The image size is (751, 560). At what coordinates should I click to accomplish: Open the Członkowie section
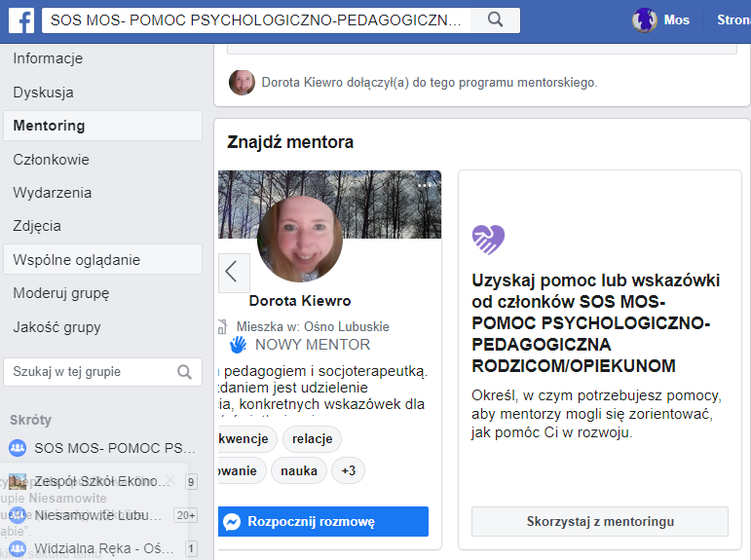point(52,160)
